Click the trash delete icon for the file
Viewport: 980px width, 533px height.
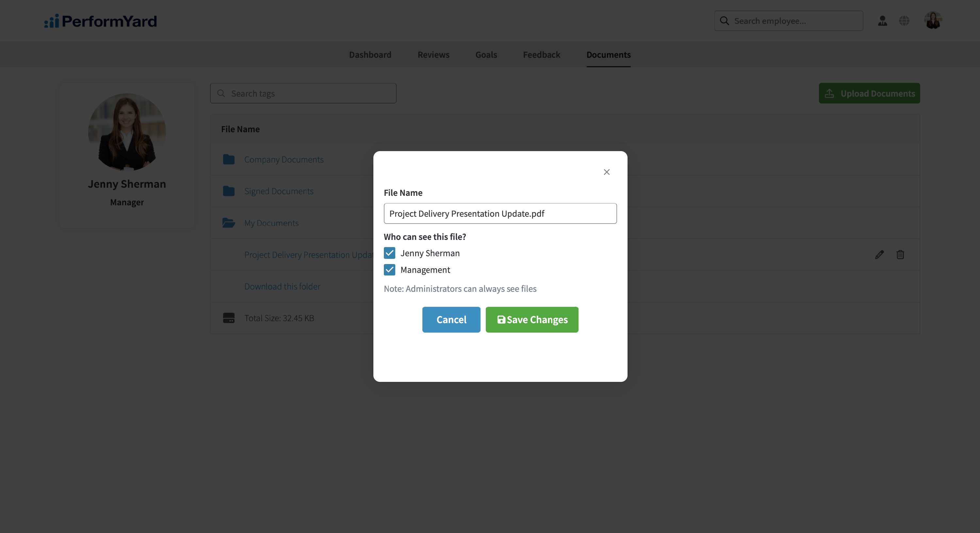coord(900,254)
